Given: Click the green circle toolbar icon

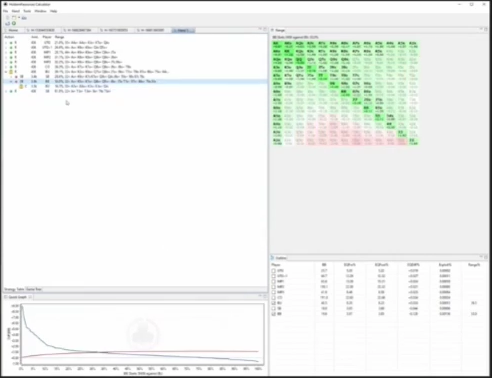Looking at the screenshot, I should 14,23.
